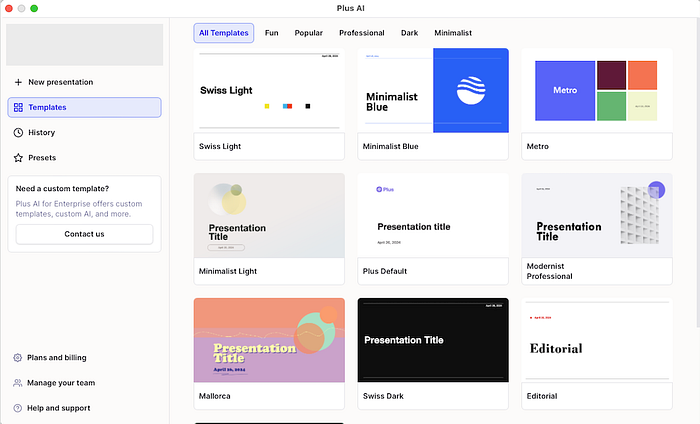
Task: Click the Templates label in sidebar
Action: 47,108
